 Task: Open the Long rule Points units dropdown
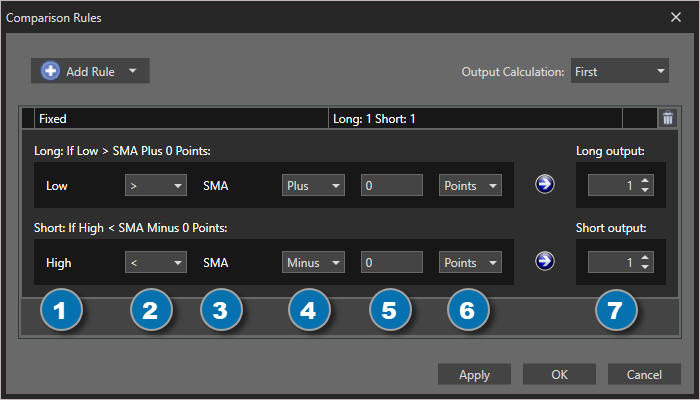click(470, 185)
